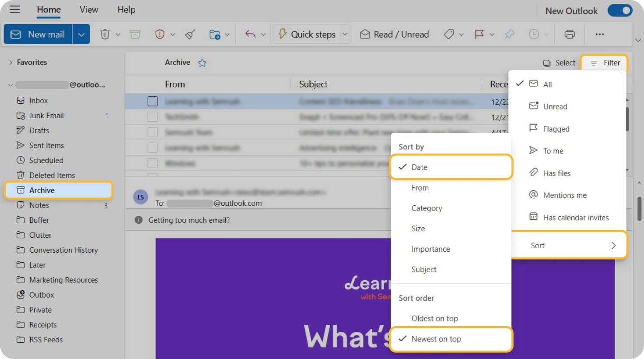This screenshot has height=359, width=644.
Task: Switch to the View menu
Action: (88, 9)
